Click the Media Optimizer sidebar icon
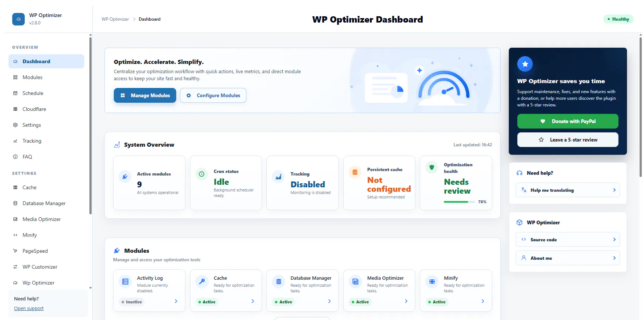Screen dimensions: 644x320 click(16, 219)
